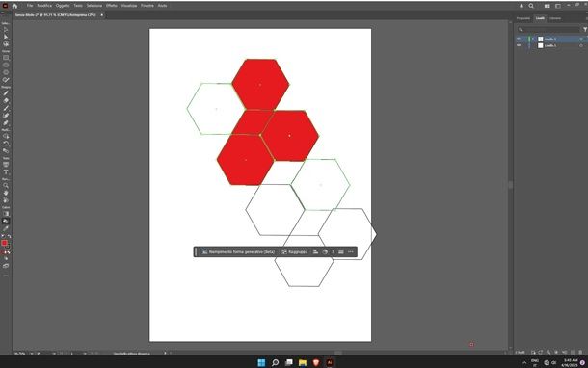The image size is (588, 368).
Task: Toggle visibility of the second layer
Action: pos(519,45)
